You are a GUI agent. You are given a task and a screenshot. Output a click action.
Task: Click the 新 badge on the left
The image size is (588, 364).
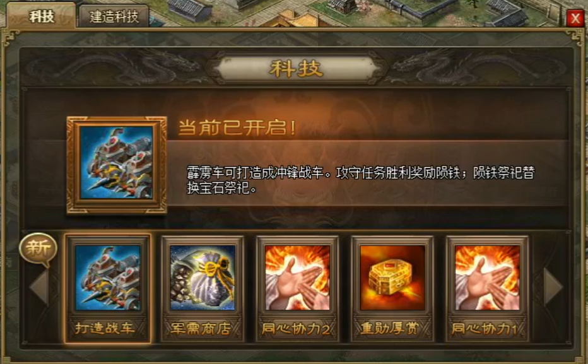click(38, 249)
